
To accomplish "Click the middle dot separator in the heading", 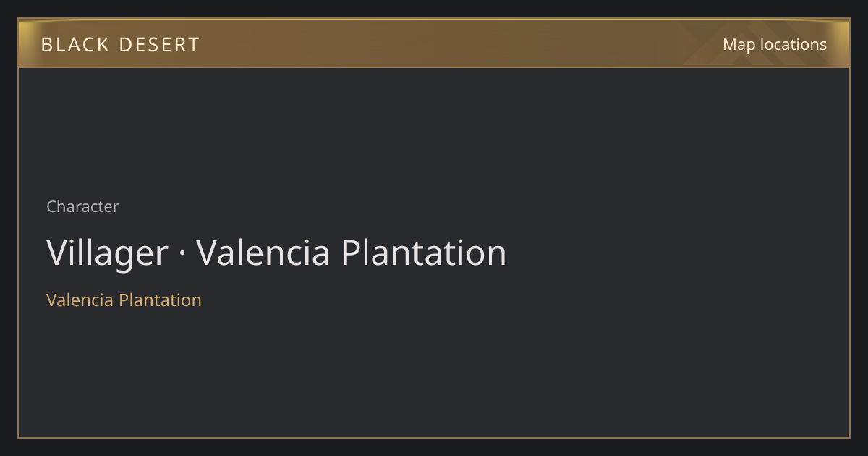I will tap(182, 254).
